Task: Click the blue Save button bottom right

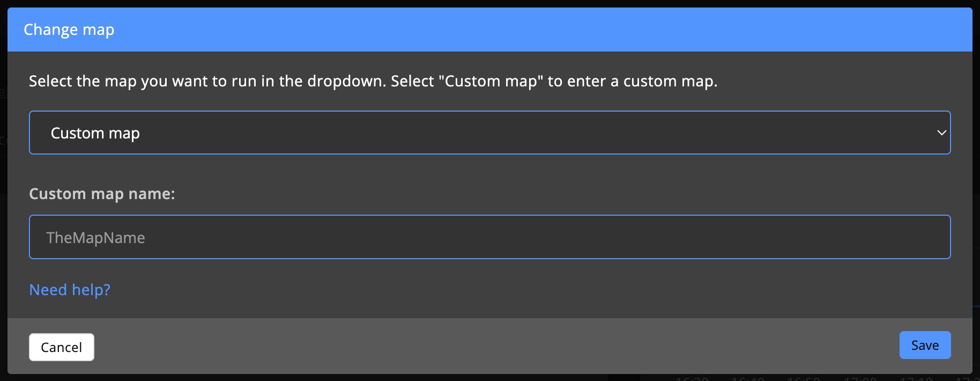Action: click(924, 345)
